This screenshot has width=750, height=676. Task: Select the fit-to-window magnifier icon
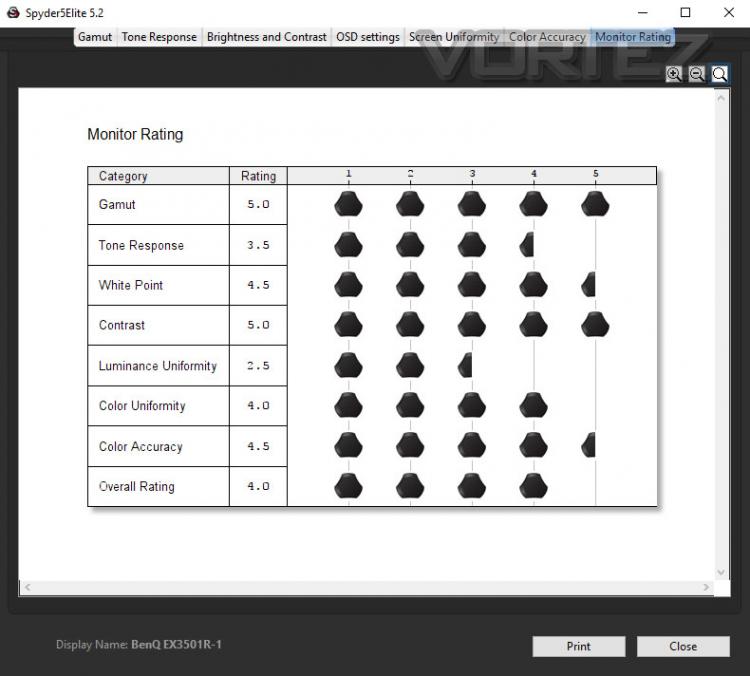719,74
